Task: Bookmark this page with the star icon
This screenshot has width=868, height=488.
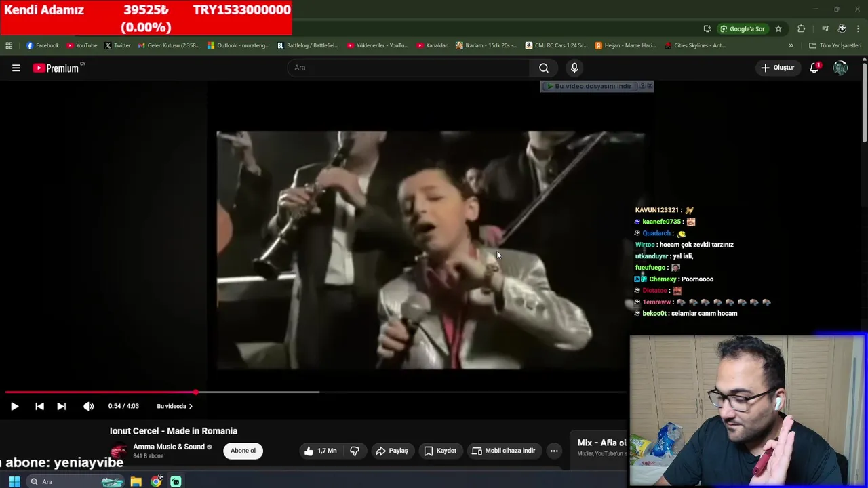Action: 778,28
